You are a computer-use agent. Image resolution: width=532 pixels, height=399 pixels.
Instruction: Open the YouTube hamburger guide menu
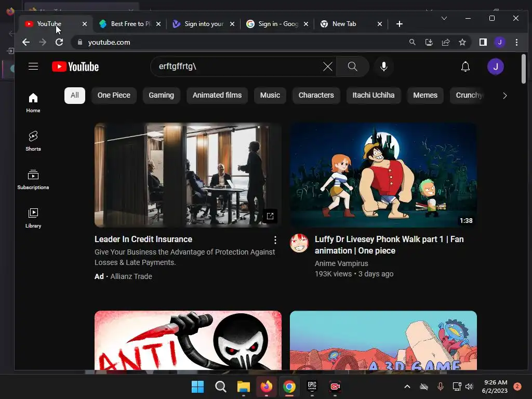(33, 66)
